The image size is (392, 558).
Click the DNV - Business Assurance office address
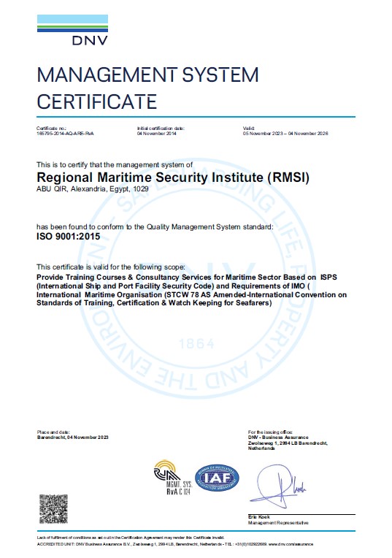point(288,443)
